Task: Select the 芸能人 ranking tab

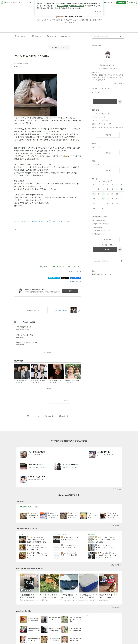Action: 37,507
